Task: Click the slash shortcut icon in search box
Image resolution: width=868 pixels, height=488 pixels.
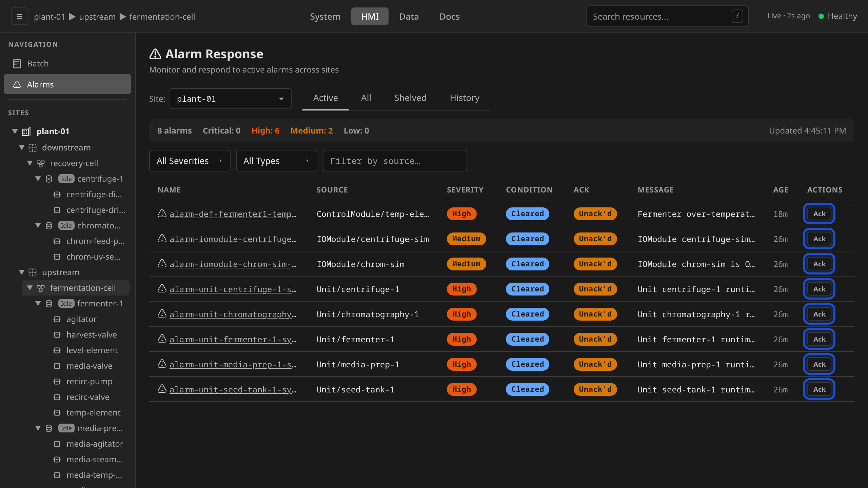Action: (x=737, y=16)
